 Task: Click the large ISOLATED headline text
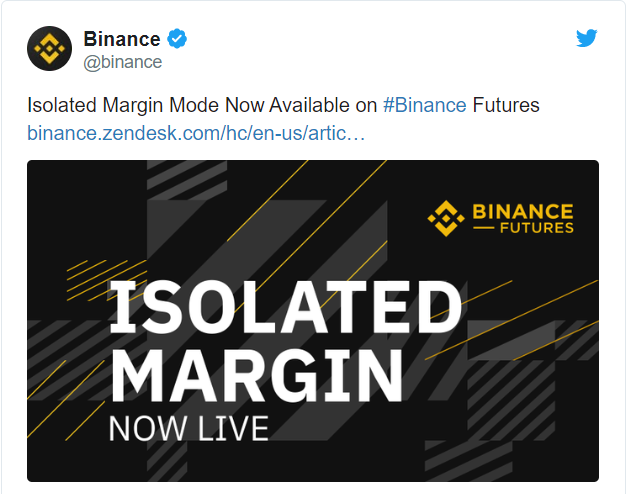coord(284,305)
